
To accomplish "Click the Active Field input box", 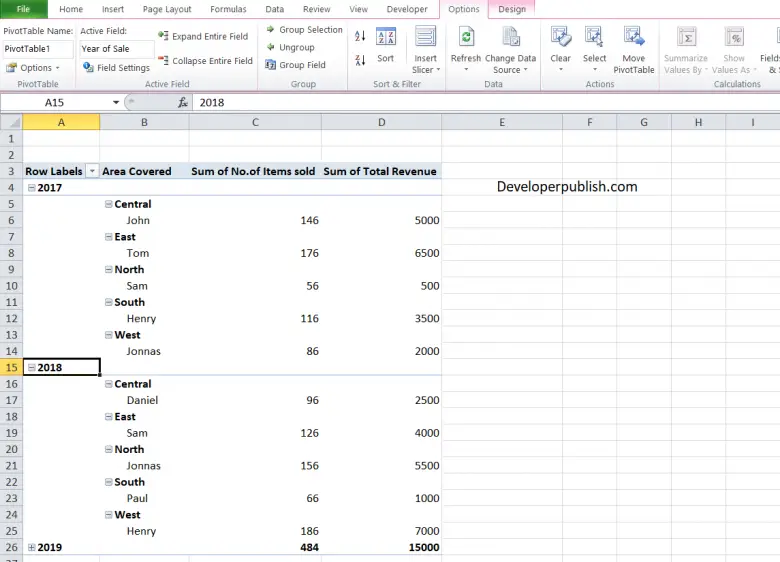I will (117, 49).
